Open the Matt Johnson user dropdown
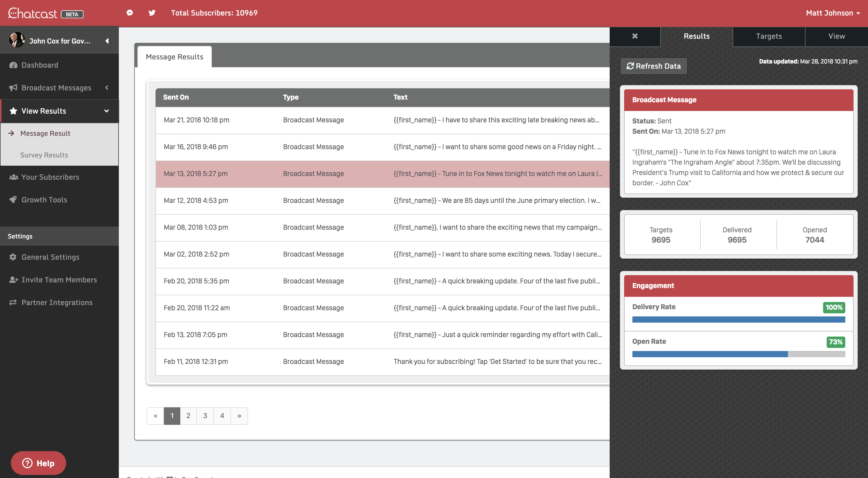 coord(833,13)
